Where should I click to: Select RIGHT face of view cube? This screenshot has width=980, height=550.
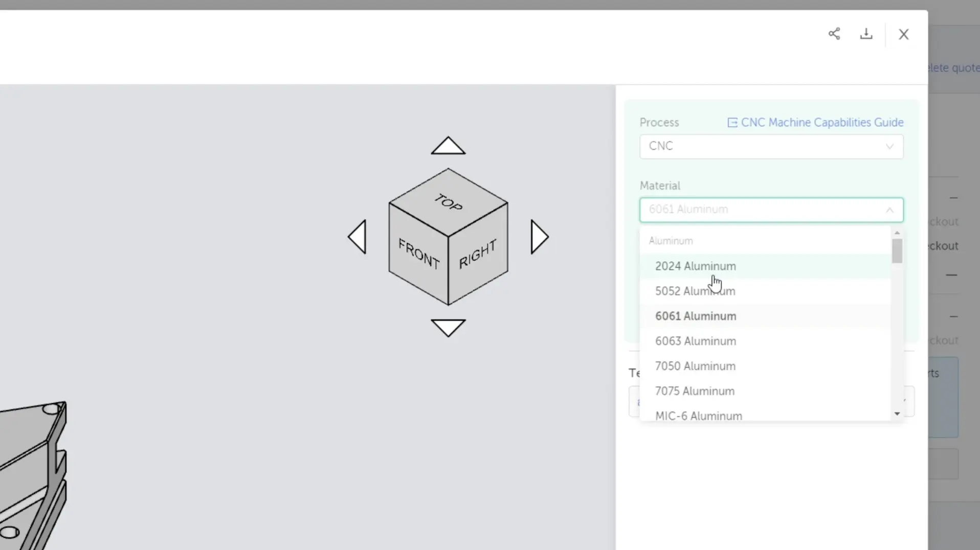[478, 254]
